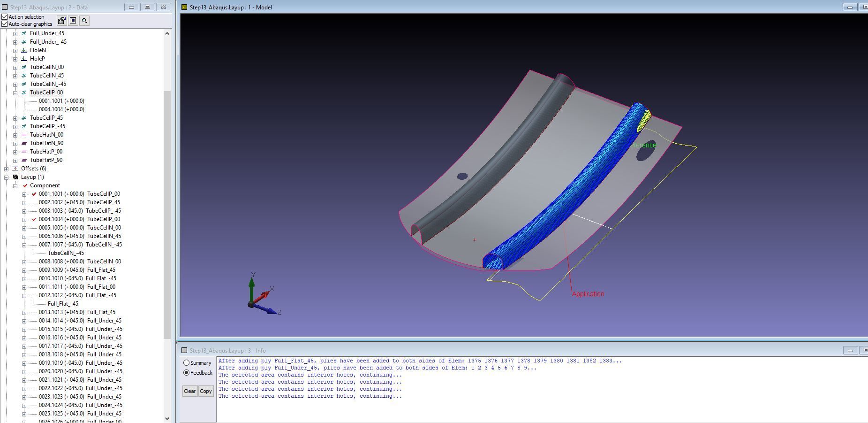Select the Summary radio button
This screenshot has width=868, height=423.
(x=187, y=363)
